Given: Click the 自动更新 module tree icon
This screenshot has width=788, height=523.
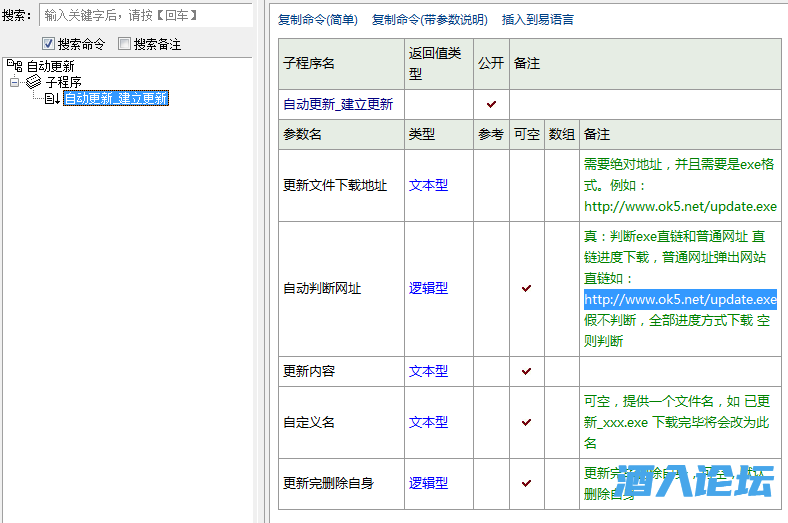Looking at the screenshot, I should pyautogui.click(x=15, y=66).
